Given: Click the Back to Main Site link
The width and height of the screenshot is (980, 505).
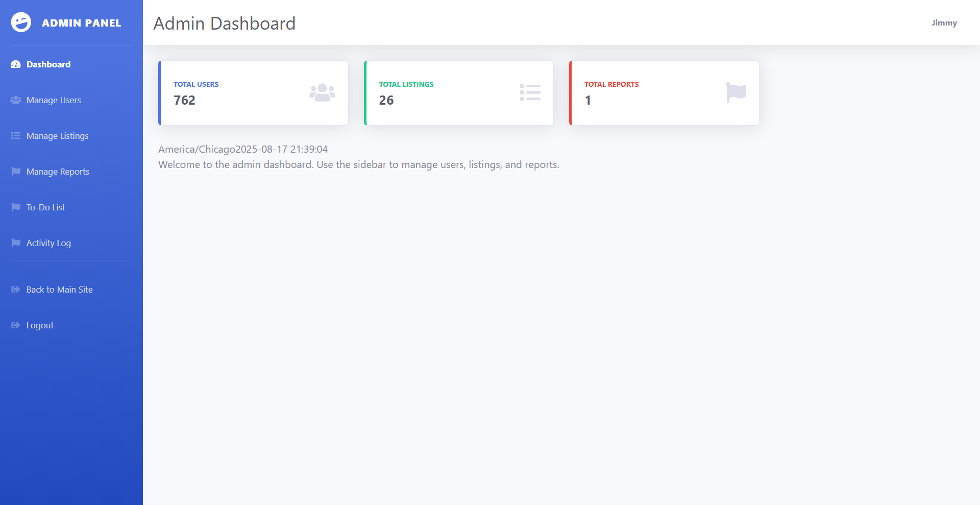Looking at the screenshot, I should tap(59, 289).
